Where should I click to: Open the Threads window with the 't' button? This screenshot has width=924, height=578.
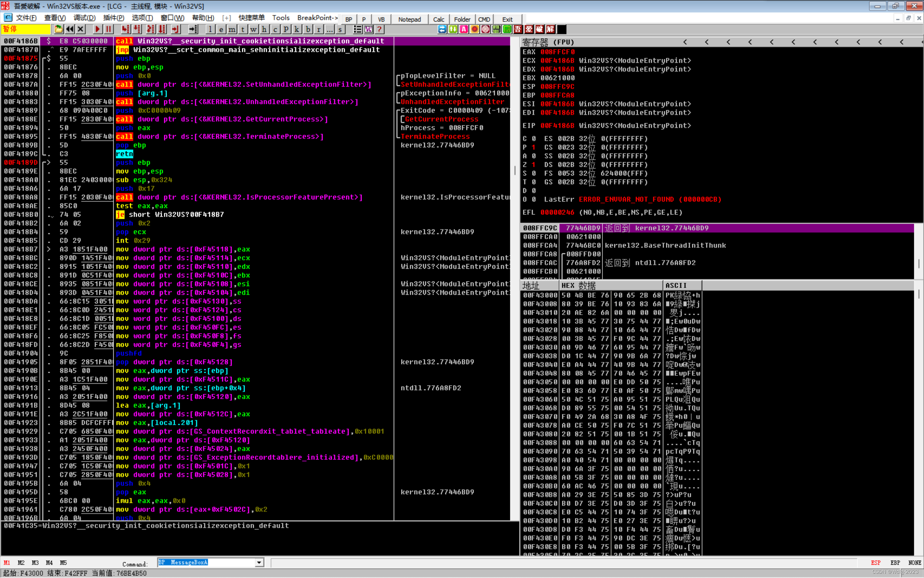[x=243, y=29]
